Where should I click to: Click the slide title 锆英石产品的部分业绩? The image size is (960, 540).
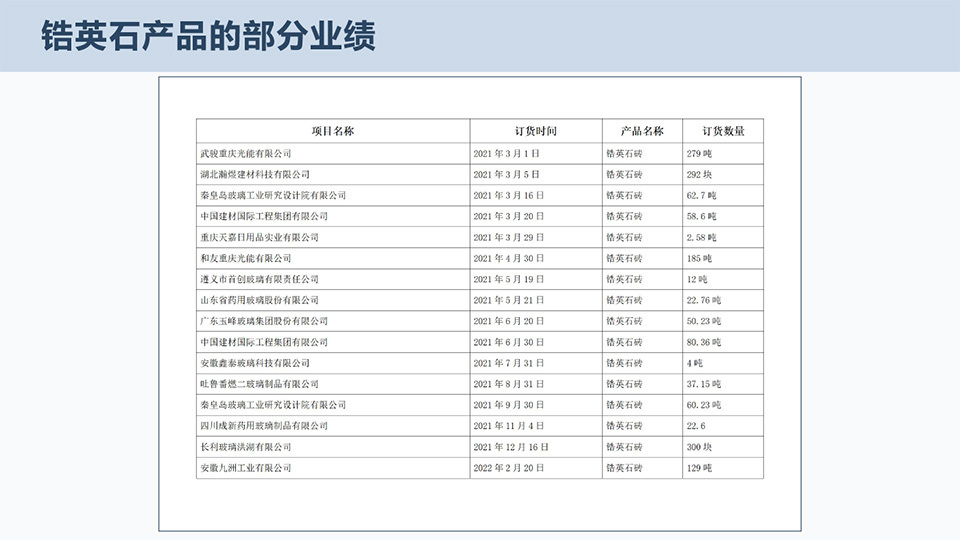pos(208,36)
